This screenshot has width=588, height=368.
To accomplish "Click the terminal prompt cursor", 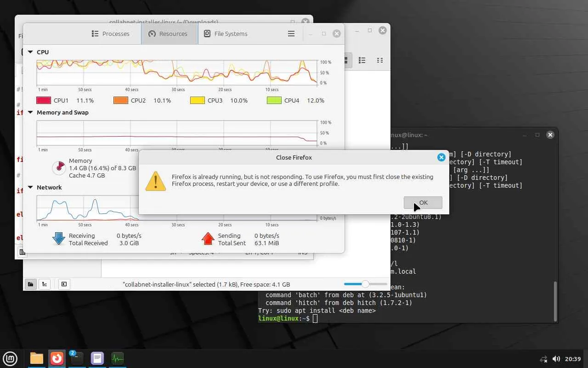I will (315, 318).
